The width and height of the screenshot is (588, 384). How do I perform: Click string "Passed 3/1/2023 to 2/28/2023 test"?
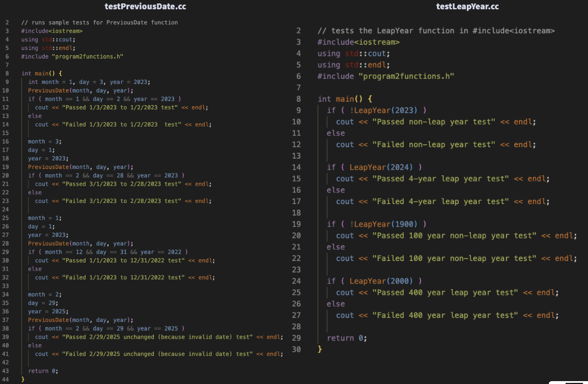tap(122, 184)
